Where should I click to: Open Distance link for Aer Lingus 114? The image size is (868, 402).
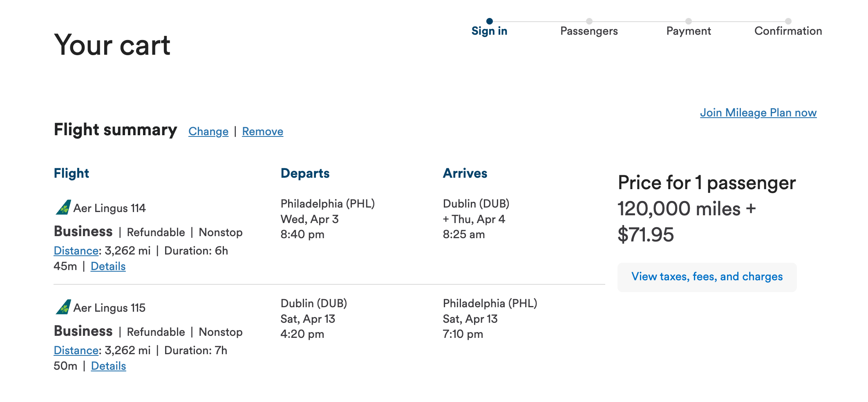[76, 251]
